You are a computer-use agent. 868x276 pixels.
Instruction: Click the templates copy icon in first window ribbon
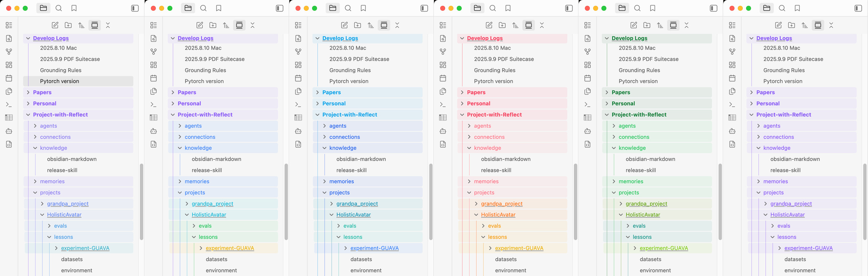[x=9, y=91]
